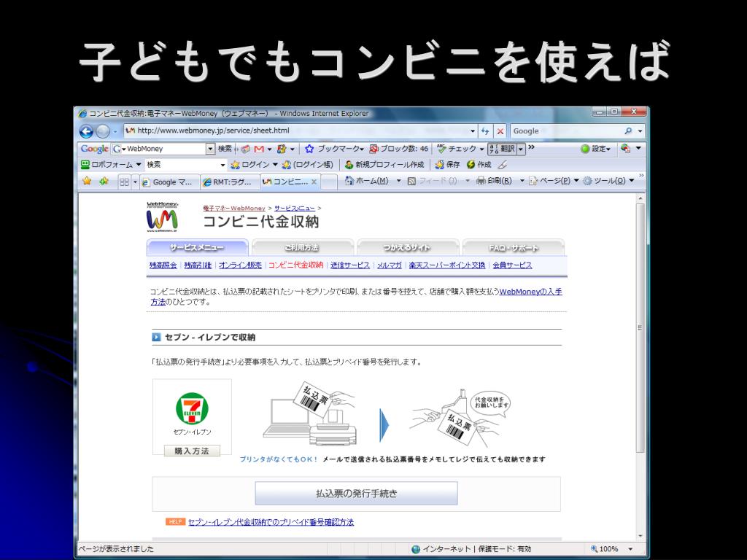Open the Page (ページ) menu

coord(554,181)
